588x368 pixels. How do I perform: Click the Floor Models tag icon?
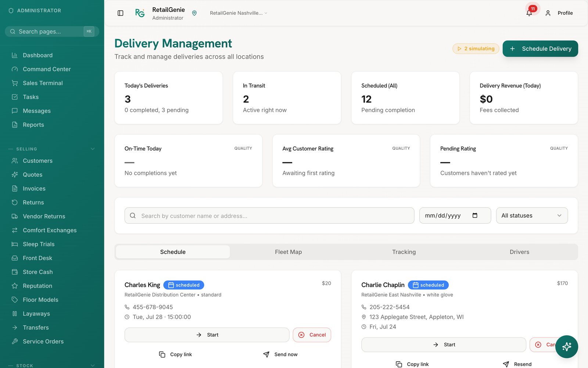(x=15, y=300)
